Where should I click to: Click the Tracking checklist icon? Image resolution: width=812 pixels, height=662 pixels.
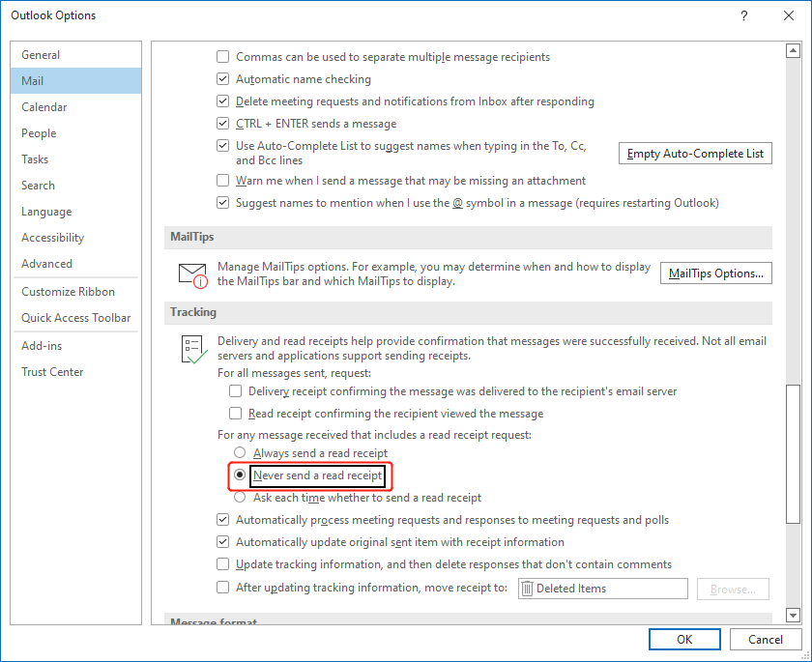click(x=194, y=350)
